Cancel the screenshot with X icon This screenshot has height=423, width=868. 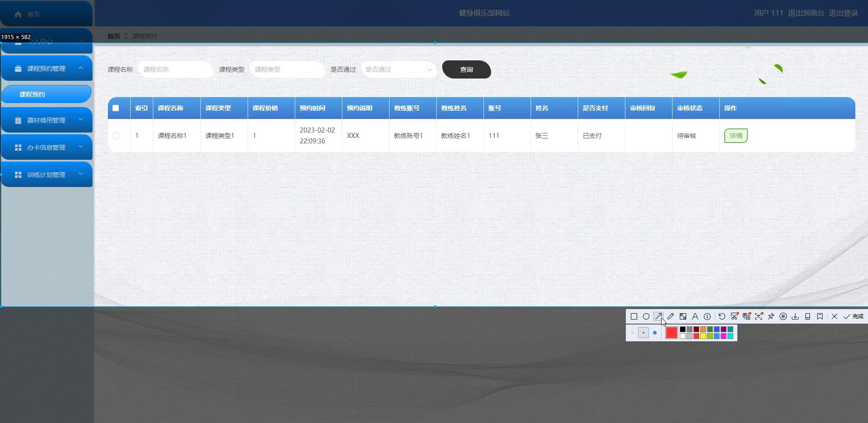pos(834,316)
